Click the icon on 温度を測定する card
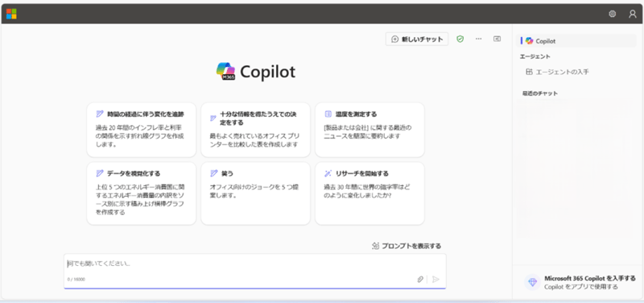 (x=328, y=114)
